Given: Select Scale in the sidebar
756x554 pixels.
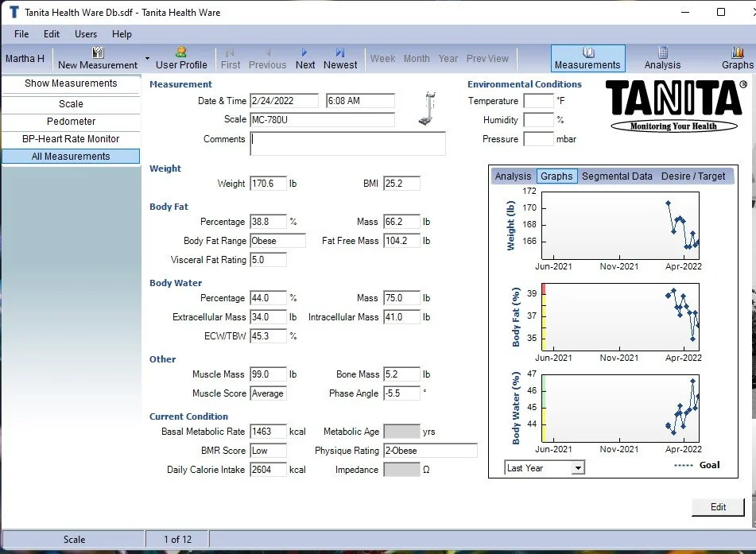Looking at the screenshot, I should [71, 104].
